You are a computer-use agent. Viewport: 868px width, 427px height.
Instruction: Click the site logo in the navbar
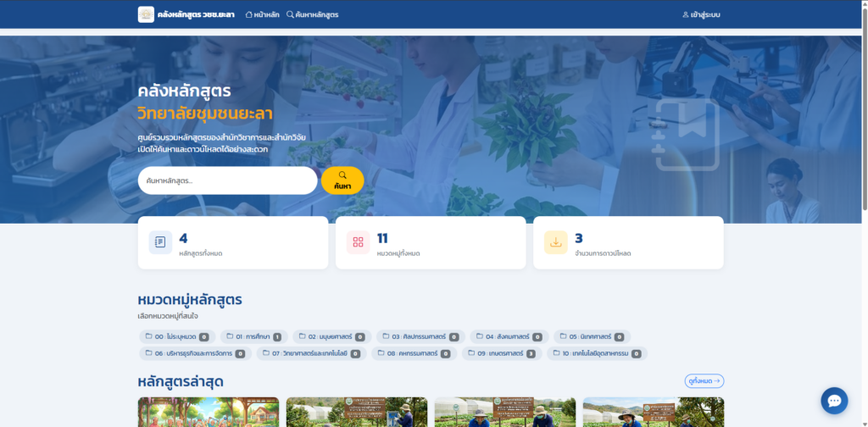coord(146,14)
